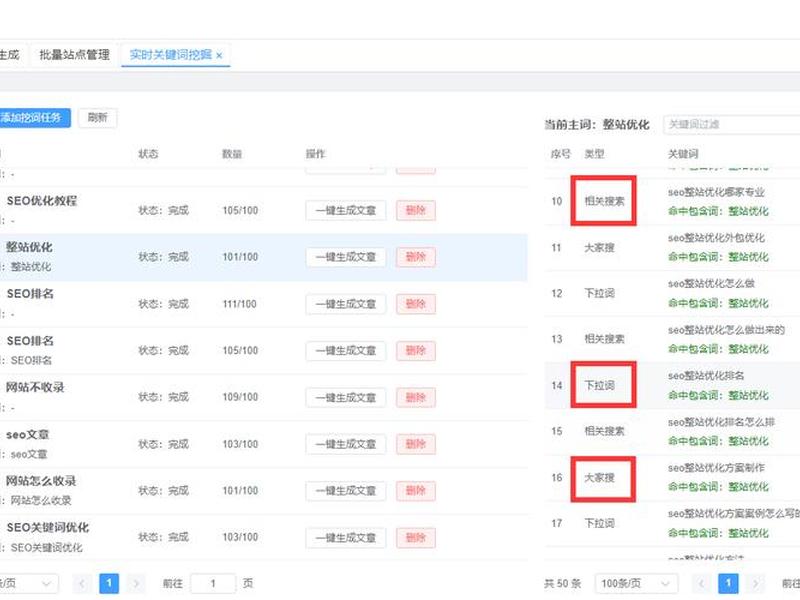Click keyword seo整站优化外包优化
The height and width of the screenshot is (600, 800).
716,238
